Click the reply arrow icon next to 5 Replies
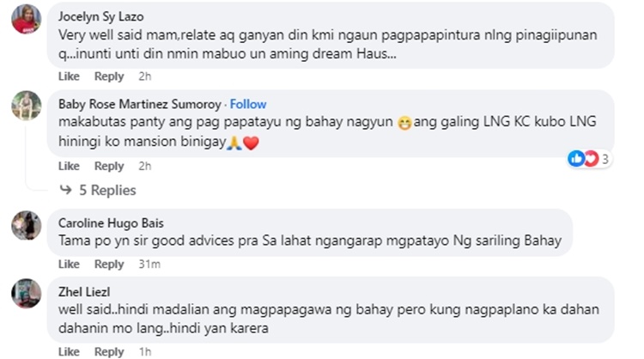644x359 pixels. 66,190
